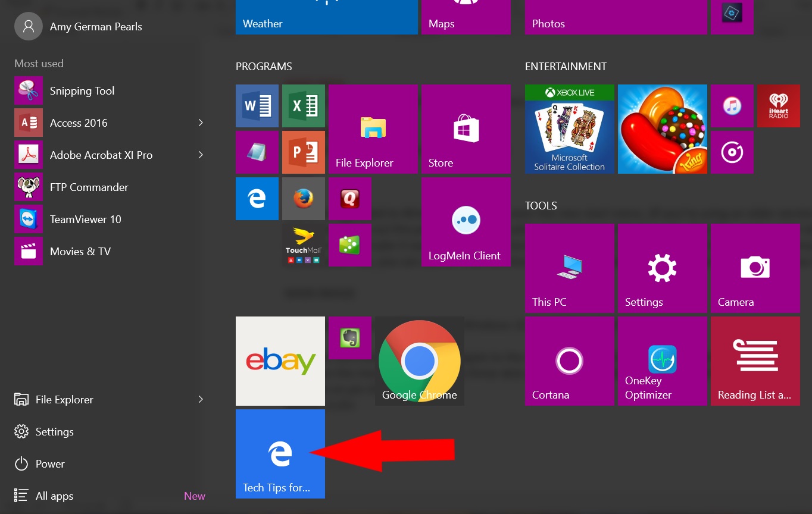
Task: Click the PROGRAMS group header
Action: 264,67
